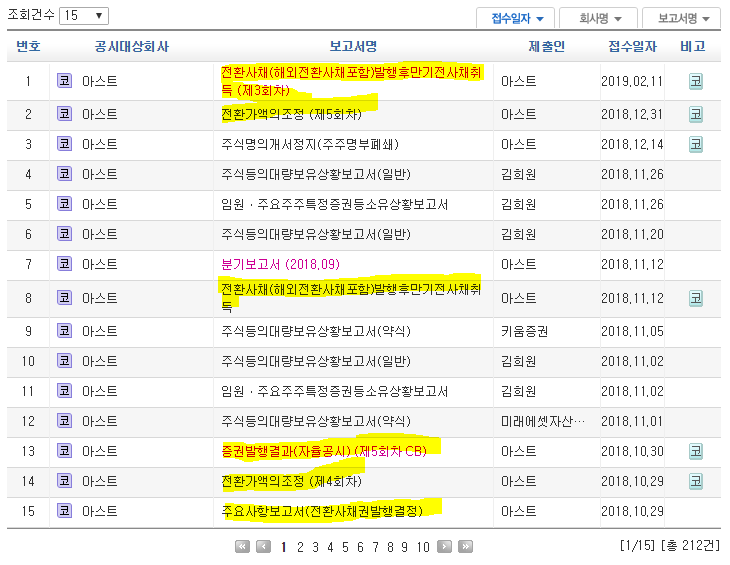Open row 10 주식등의대량보유상황보고서(일반) dated 2018.11.02
730x565 pixels.
point(316,361)
